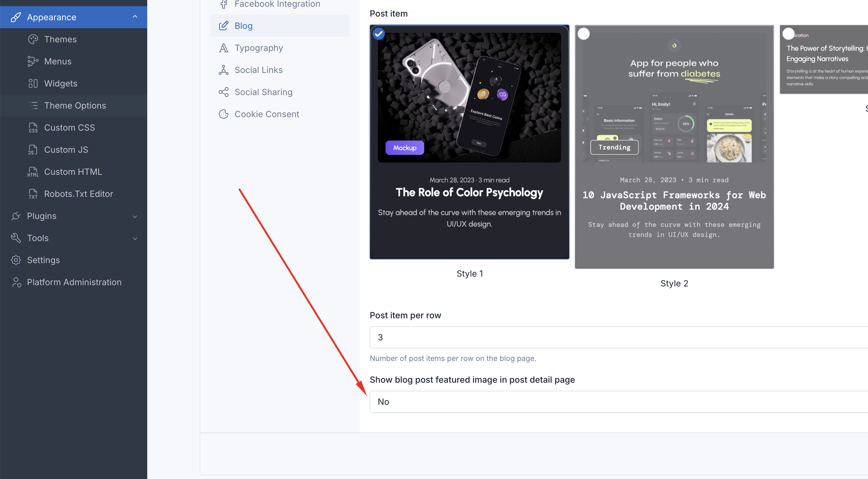This screenshot has width=868, height=479.
Task: Click the Post item per row field
Action: click(x=619, y=337)
